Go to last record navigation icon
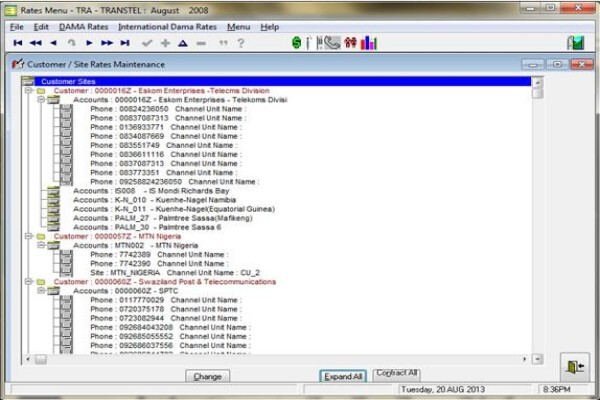Screen dimensions: 600x400 click(125, 43)
